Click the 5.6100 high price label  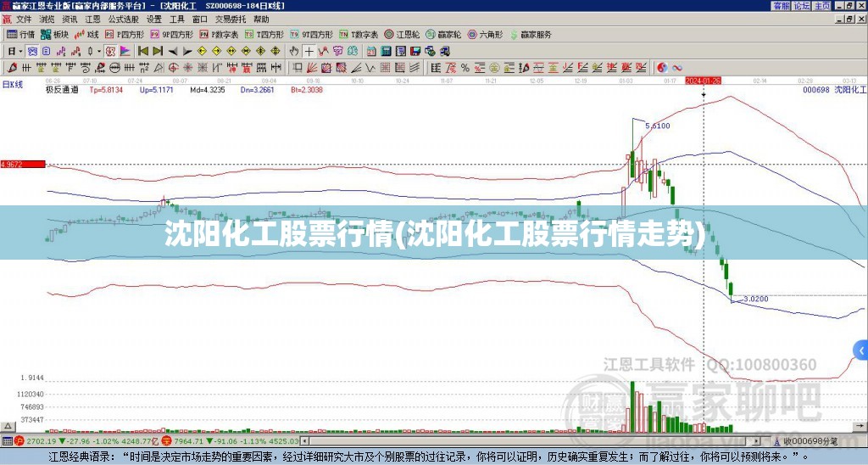tap(658, 126)
